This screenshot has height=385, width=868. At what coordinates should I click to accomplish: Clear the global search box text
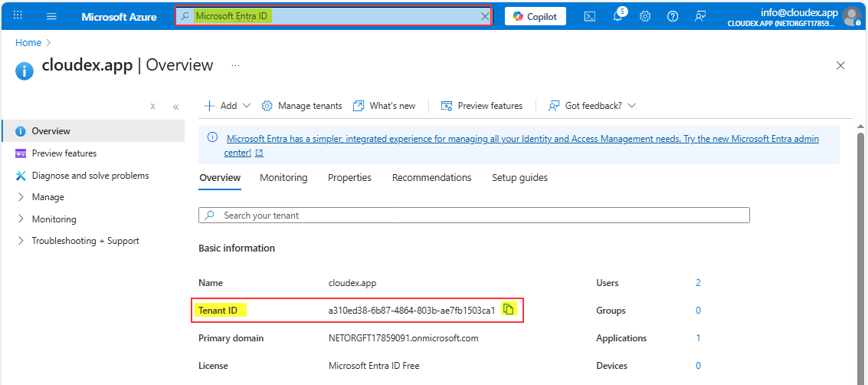tap(484, 16)
